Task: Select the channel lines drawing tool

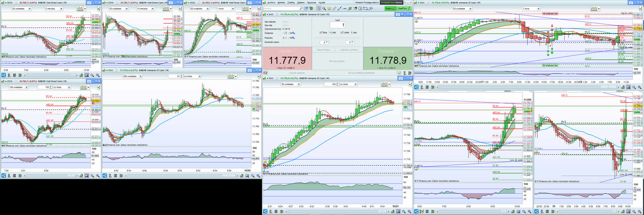Action: click(371, 9)
